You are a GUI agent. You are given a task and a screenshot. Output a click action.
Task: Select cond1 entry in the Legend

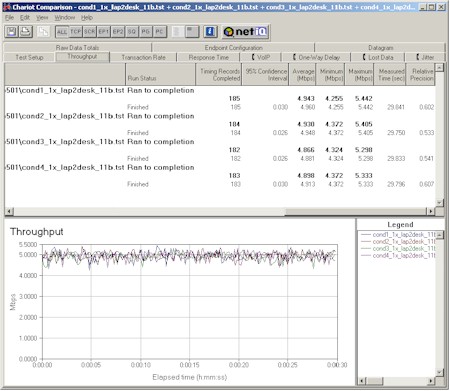[x=398, y=235]
